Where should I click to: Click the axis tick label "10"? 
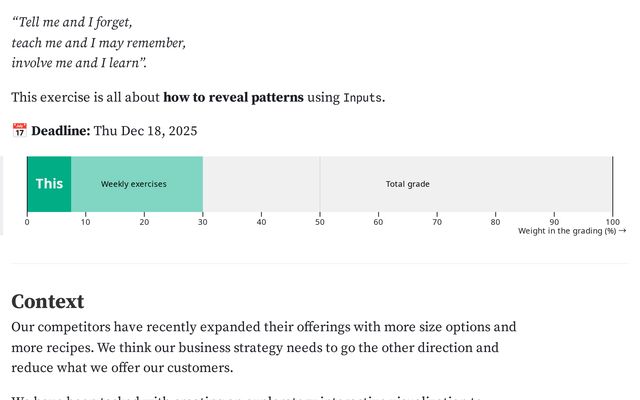(85, 222)
